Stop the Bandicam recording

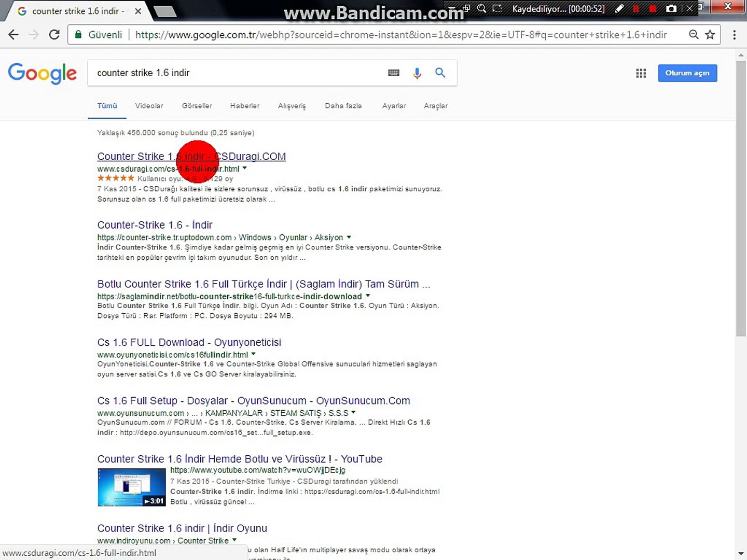pyautogui.click(x=653, y=8)
